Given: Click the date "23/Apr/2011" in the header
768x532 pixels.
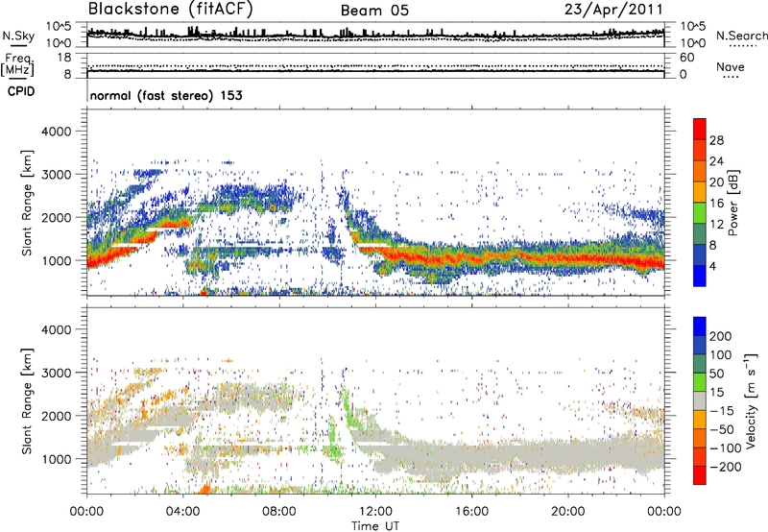Looking at the screenshot, I should (613, 10).
